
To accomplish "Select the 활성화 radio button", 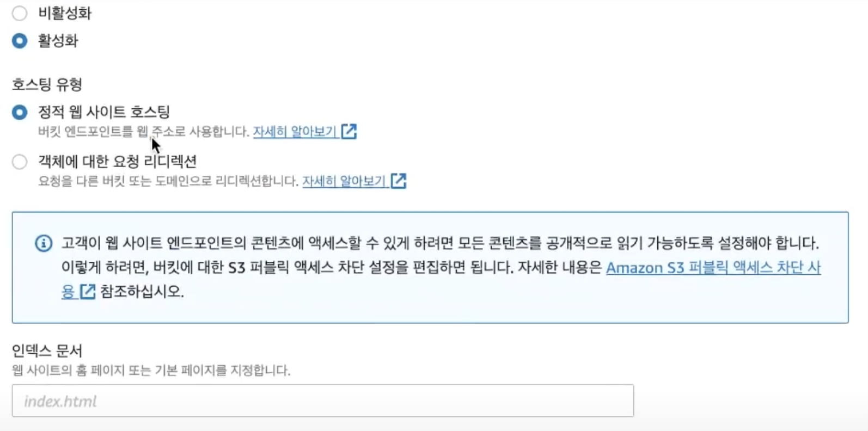I will click(x=20, y=41).
